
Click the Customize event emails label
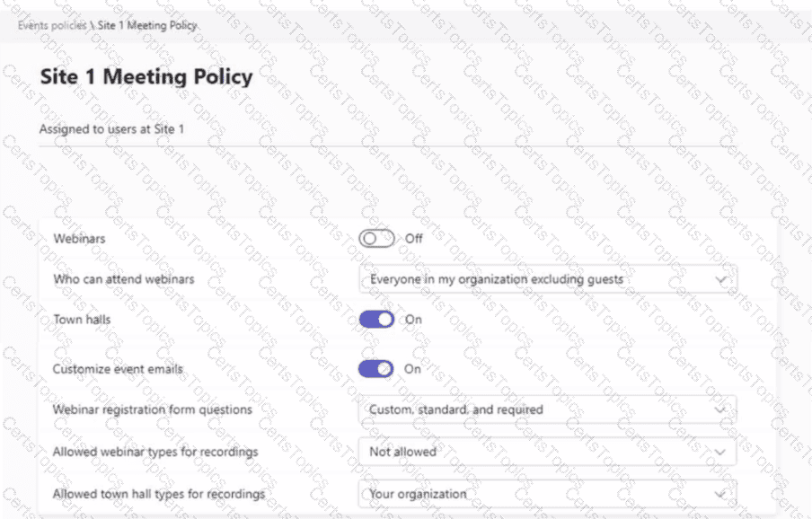pyautogui.click(x=119, y=369)
